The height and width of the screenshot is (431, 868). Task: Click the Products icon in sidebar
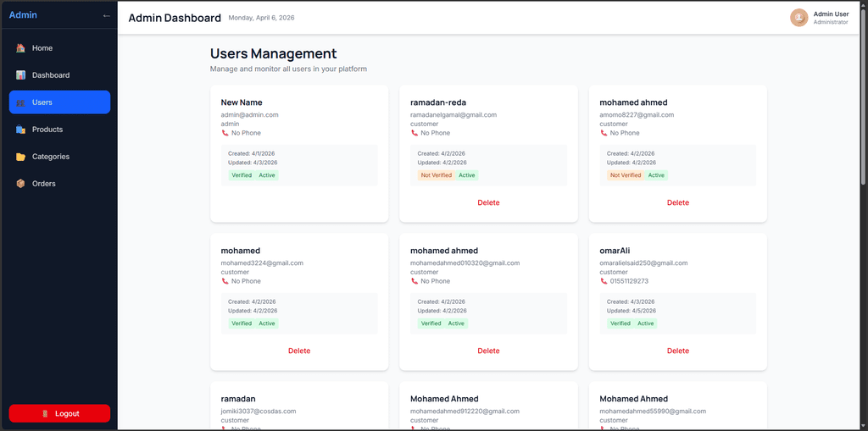(20, 130)
